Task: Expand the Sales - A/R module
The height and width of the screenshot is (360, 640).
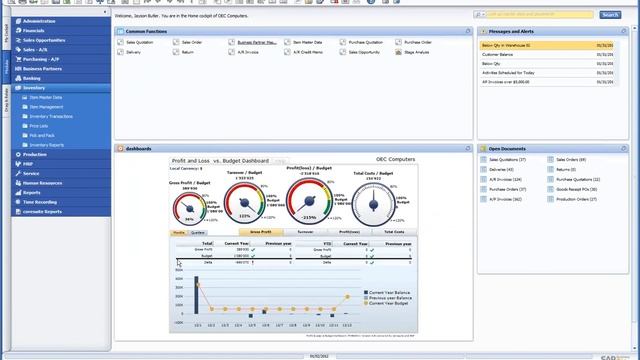Action: (61, 49)
